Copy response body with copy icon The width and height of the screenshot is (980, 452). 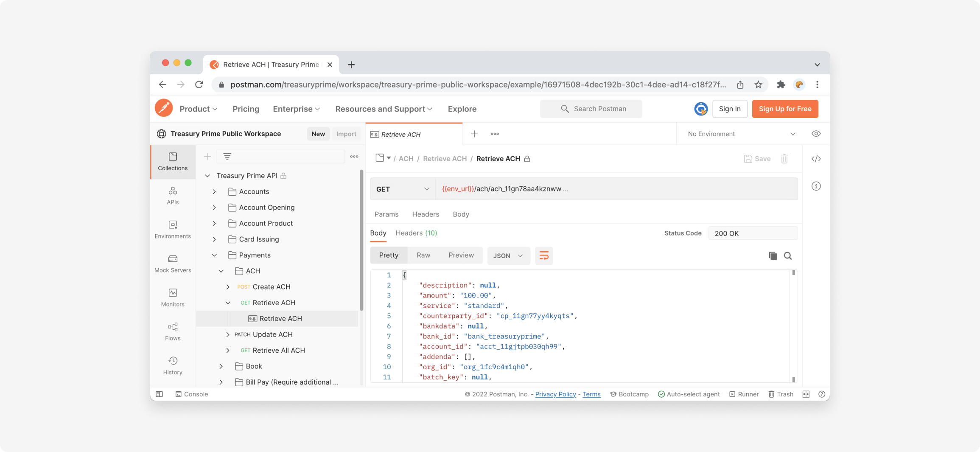coord(773,255)
